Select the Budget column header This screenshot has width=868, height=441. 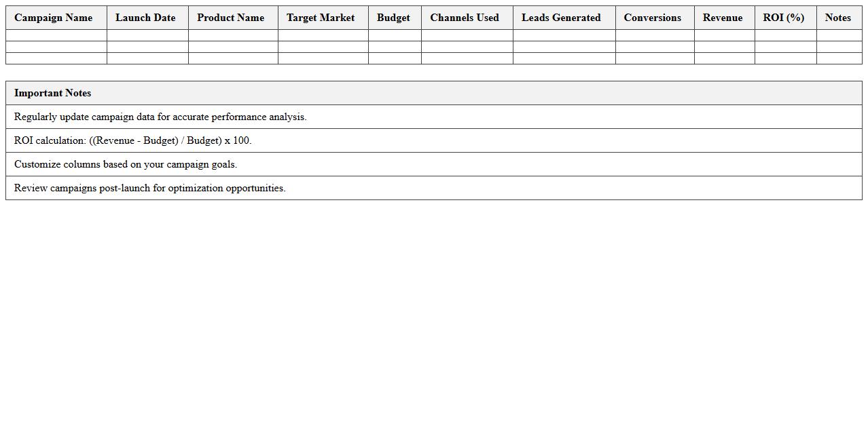tap(393, 18)
